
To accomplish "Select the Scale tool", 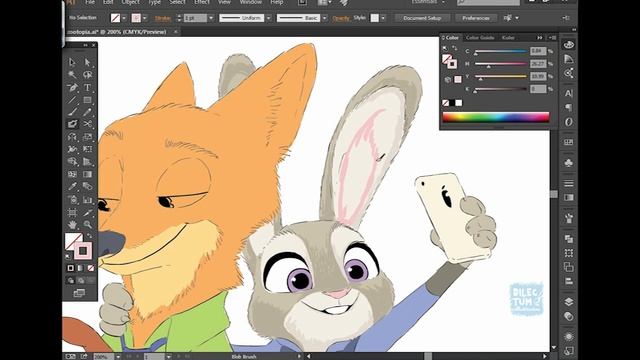I will point(87,137).
